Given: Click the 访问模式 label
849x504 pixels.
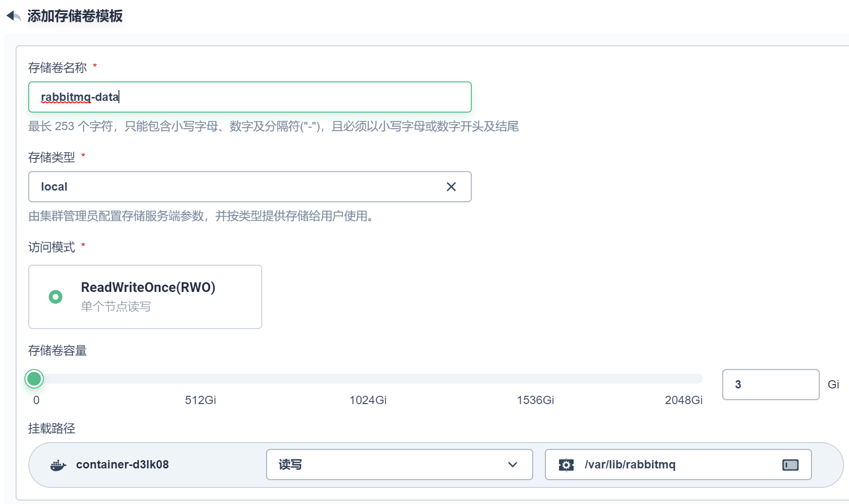Looking at the screenshot, I should 52,247.
